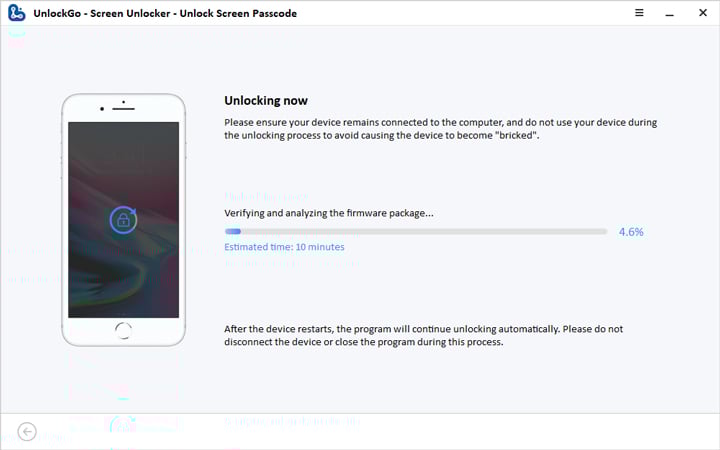Click the lock icon on phone screen
This screenshot has height=450, width=720.
point(123,221)
